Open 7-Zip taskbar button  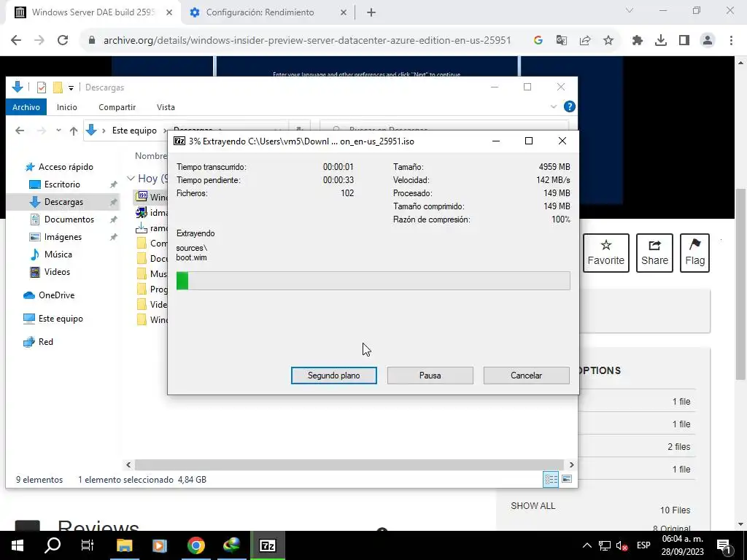click(x=267, y=545)
